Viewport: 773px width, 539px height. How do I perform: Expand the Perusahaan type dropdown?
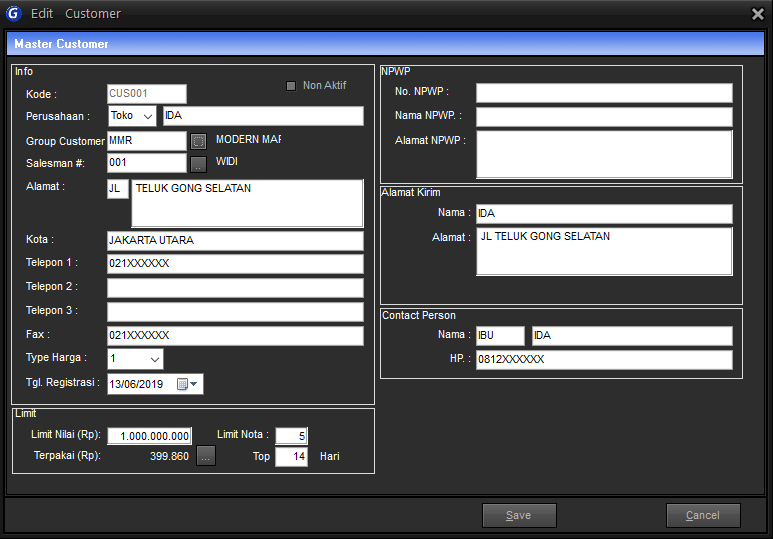pos(148,116)
